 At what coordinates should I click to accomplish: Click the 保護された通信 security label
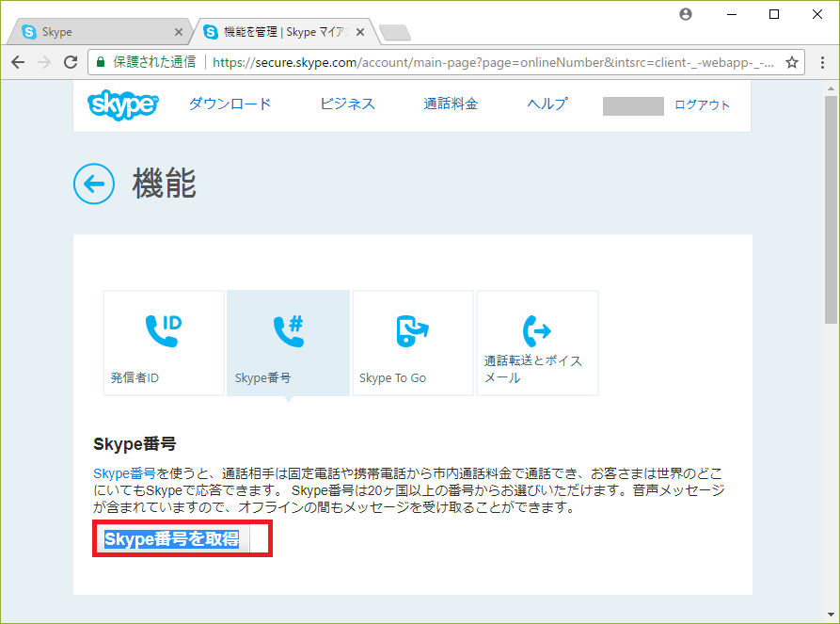(154, 62)
